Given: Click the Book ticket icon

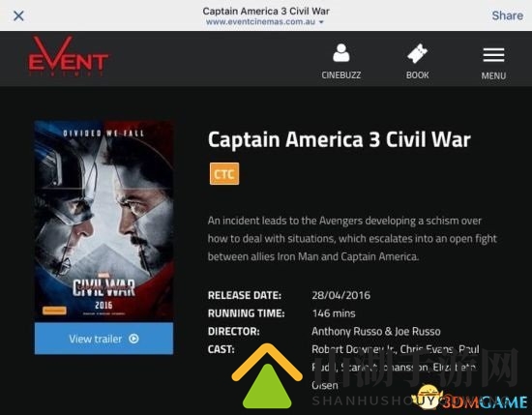Looking at the screenshot, I should 417,53.
